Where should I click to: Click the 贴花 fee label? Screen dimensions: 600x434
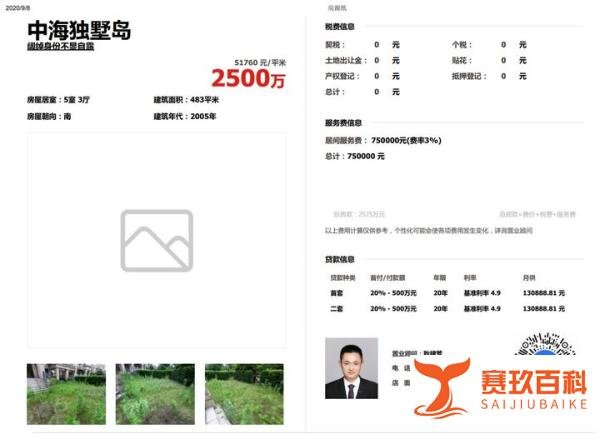coord(462,60)
